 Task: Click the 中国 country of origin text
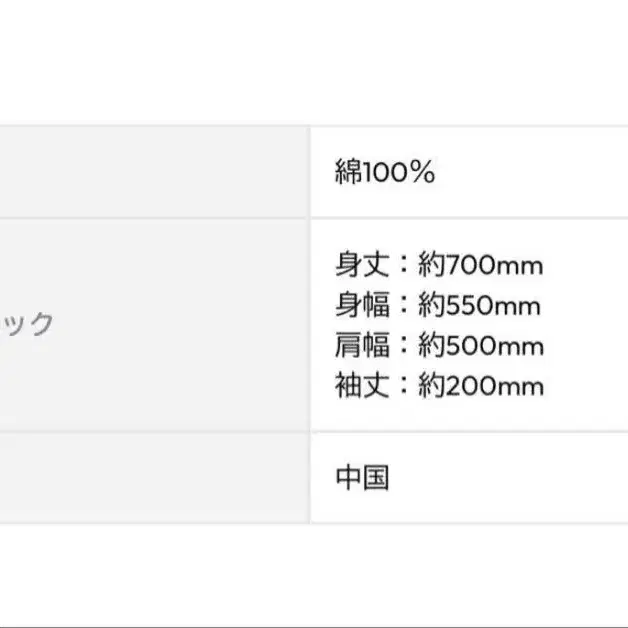(362, 477)
